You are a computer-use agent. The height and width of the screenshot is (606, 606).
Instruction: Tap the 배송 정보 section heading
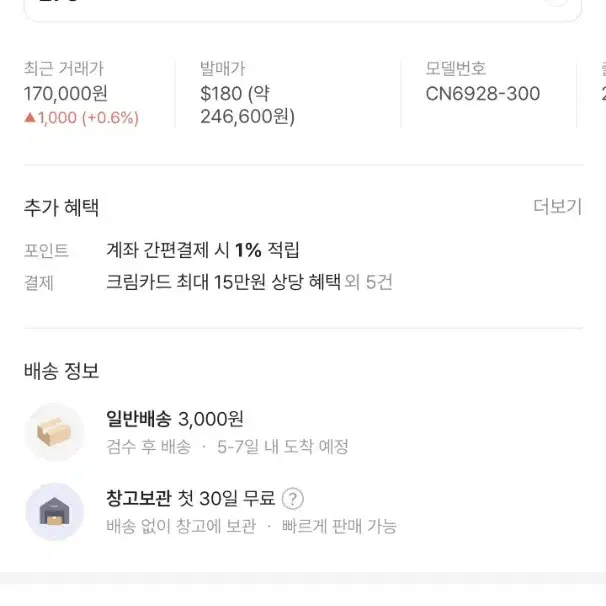click(61, 371)
